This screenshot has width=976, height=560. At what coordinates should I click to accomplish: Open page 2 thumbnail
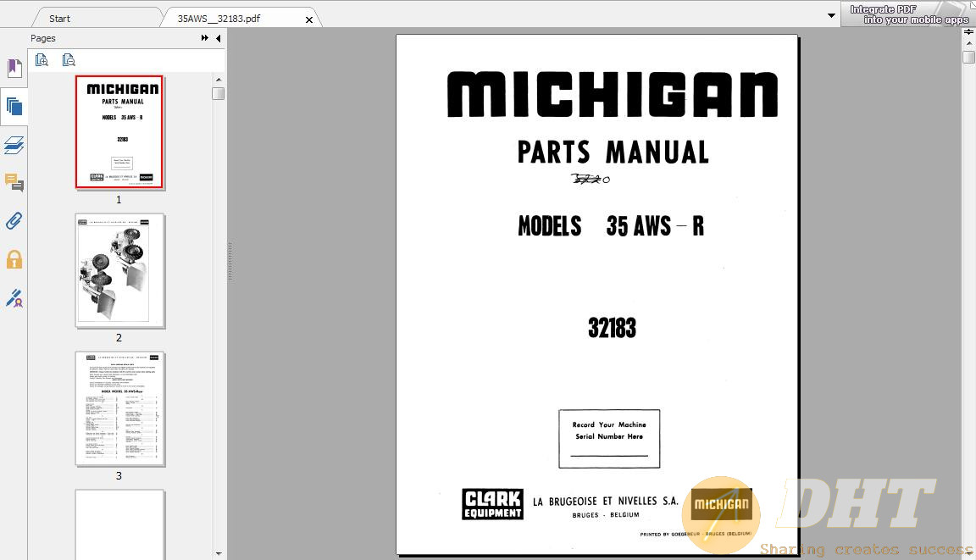point(119,270)
